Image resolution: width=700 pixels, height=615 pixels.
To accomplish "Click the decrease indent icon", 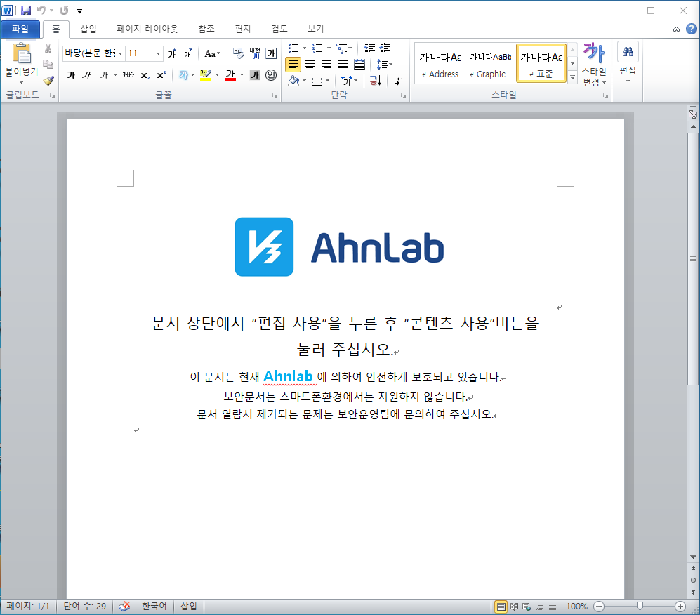I will click(369, 48).
